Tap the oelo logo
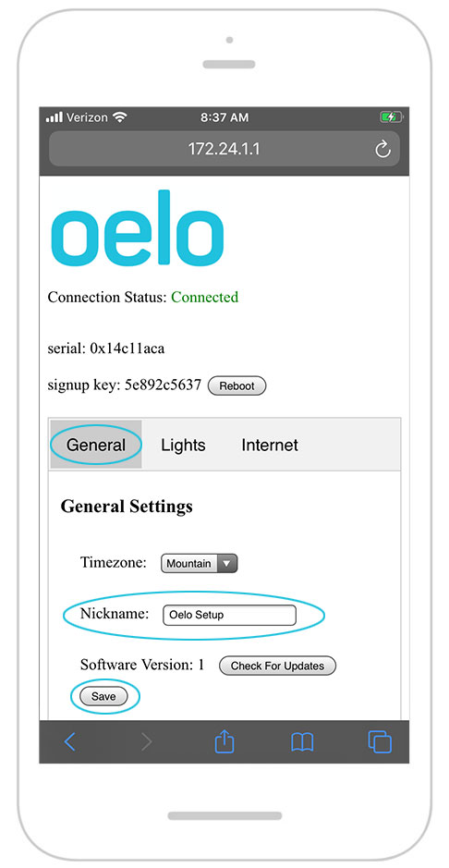This screenshot has height=868, width=449. 138,228
